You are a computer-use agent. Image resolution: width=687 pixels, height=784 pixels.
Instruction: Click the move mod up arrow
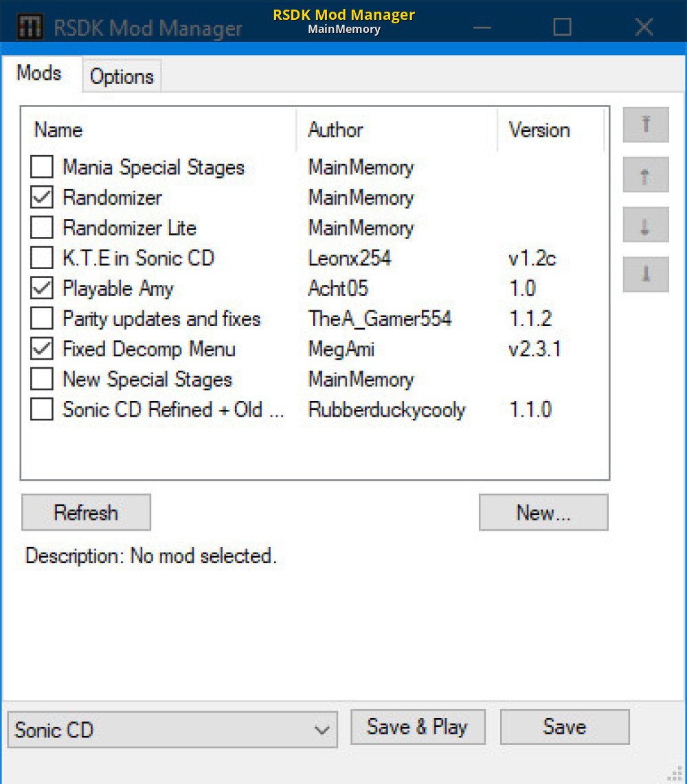tap(645, 177)
